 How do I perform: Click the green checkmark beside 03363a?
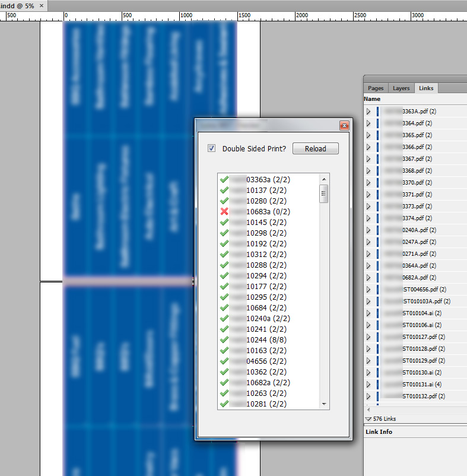(x=224, y=179)
